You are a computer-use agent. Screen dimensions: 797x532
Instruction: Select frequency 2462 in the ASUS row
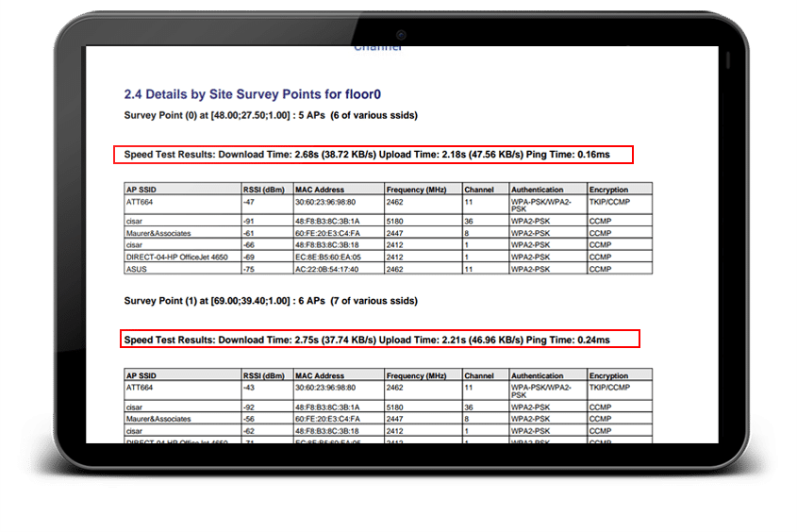[394, 270]
